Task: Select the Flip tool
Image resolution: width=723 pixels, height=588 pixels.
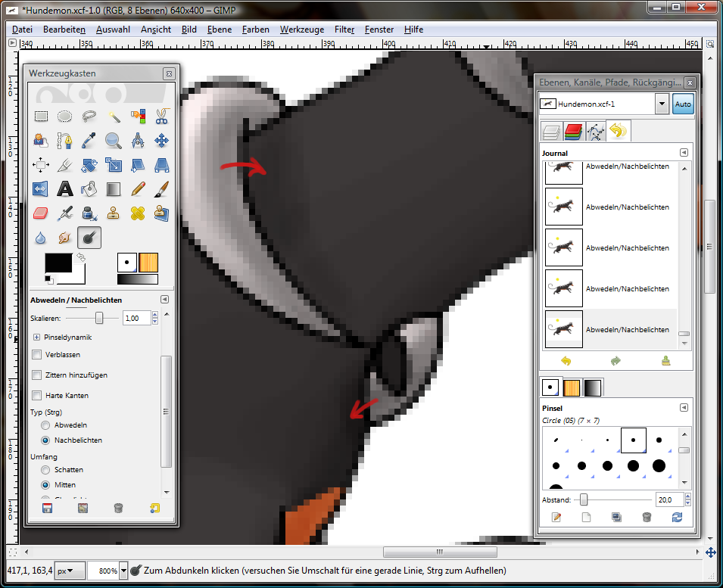Action: point(41,189)
